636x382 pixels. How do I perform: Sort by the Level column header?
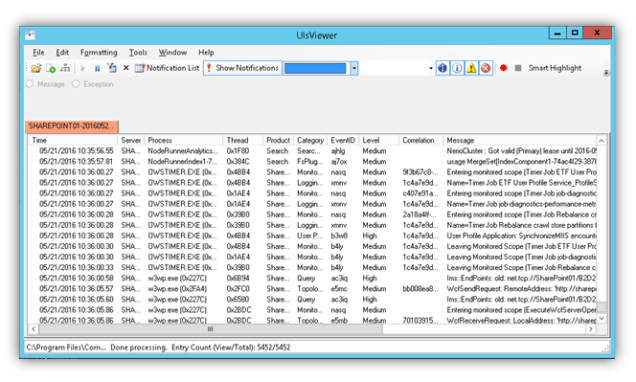(x=378, y=140)
